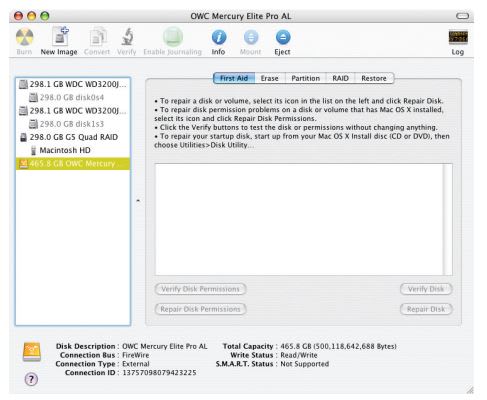Click the Connection Bus FireWire value
Viewport: 487px width, 400px height.
pyautogui.click(x=136, y=355)
